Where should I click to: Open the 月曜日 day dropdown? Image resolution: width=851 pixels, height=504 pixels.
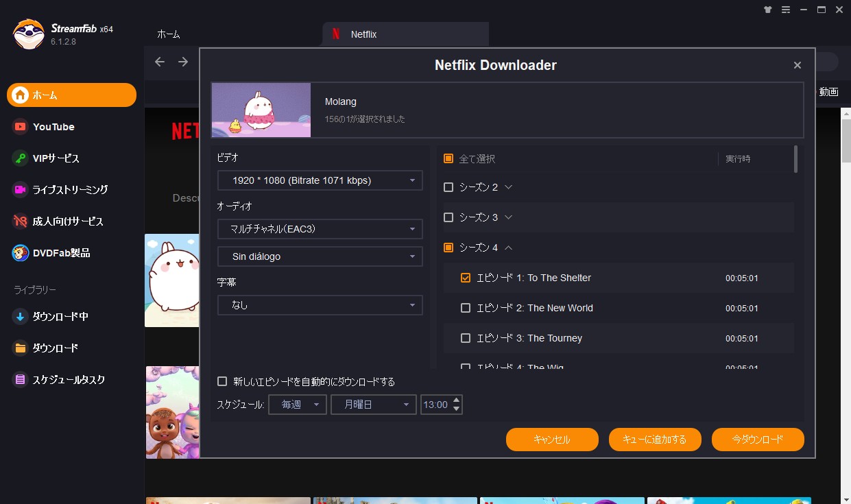point(374,405)
